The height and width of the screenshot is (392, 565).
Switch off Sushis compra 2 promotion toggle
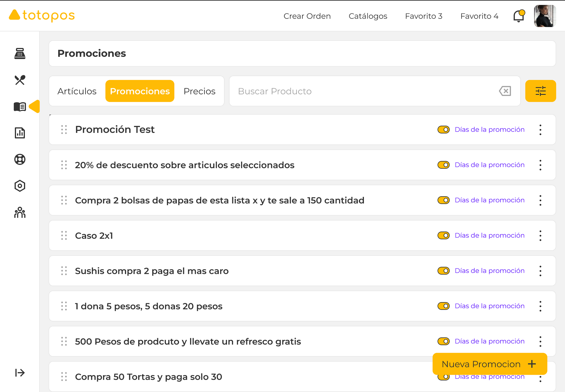point(443,271)
